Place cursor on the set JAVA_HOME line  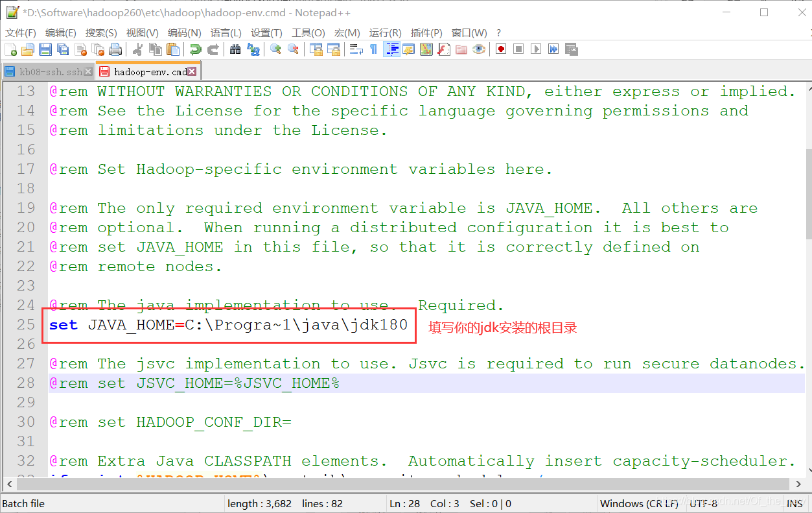228,325
